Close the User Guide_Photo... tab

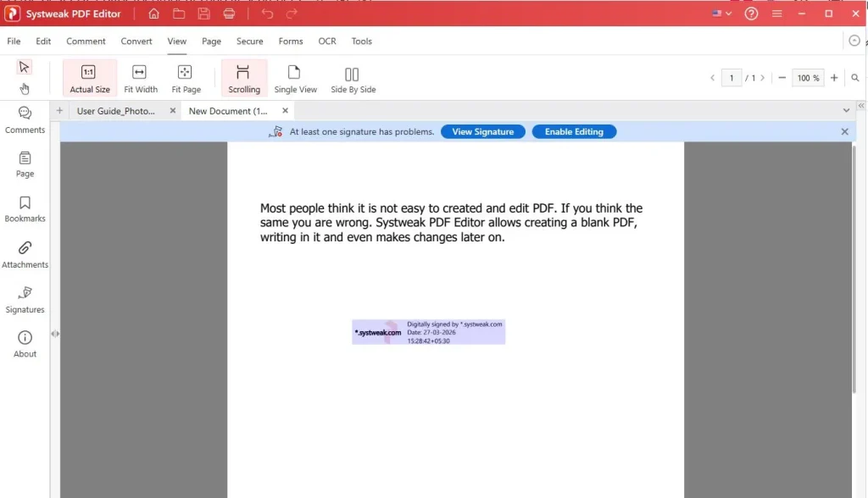coord(173,111)
